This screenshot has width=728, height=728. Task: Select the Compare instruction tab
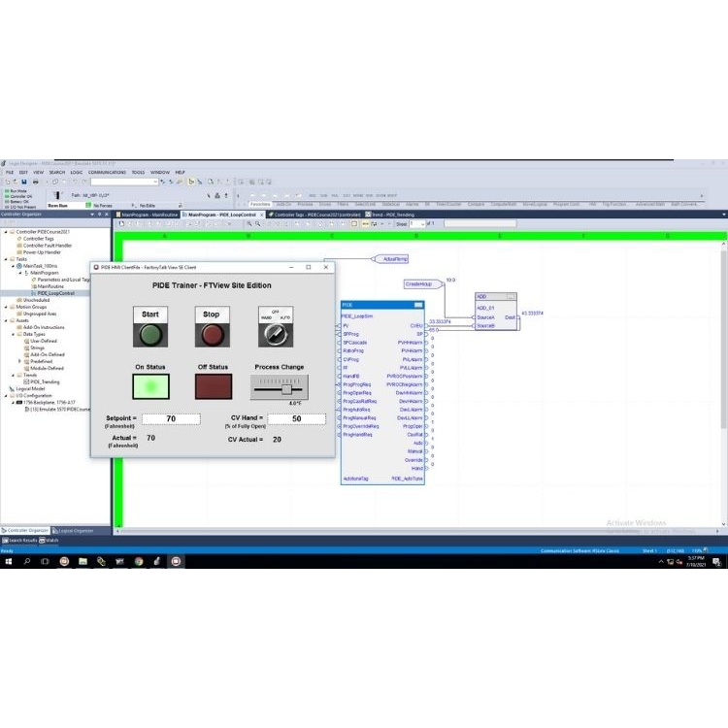coord(476,204)
